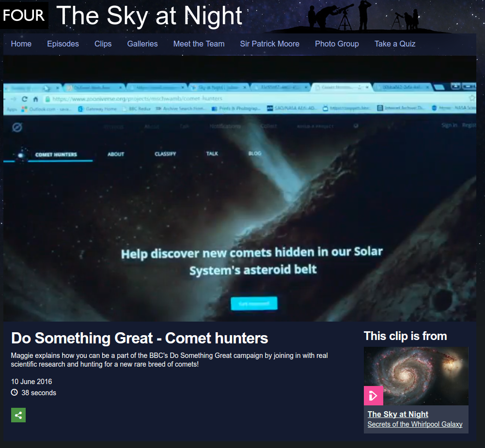
Task: Visit the Sir Patrick Moore page
Action: 270,44
